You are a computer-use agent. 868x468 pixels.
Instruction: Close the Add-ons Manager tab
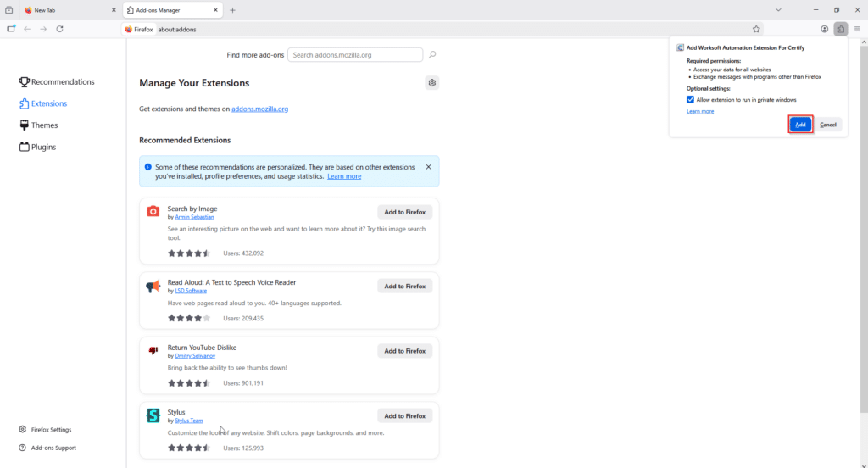(215, 10)
